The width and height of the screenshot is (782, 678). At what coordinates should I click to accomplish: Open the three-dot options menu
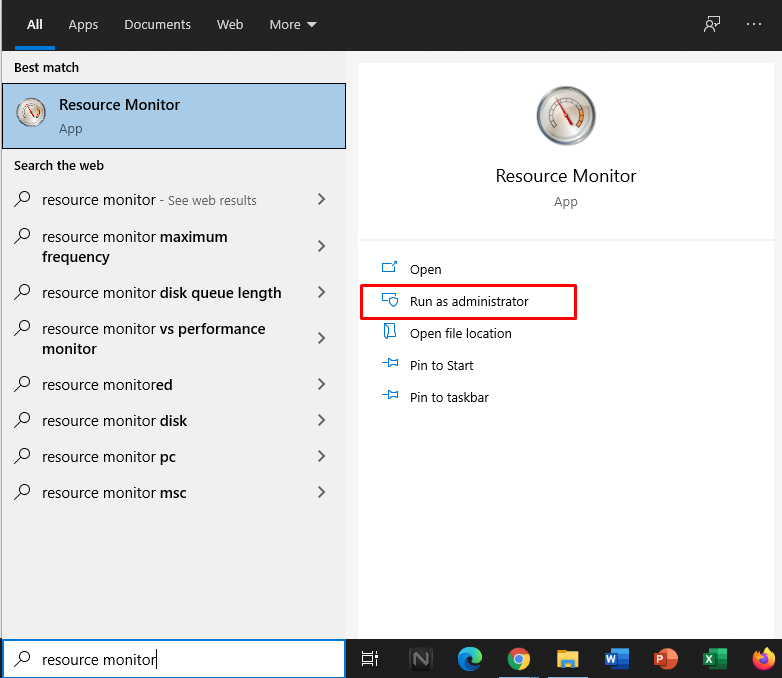pyautogui.click(x=754, y=24)
